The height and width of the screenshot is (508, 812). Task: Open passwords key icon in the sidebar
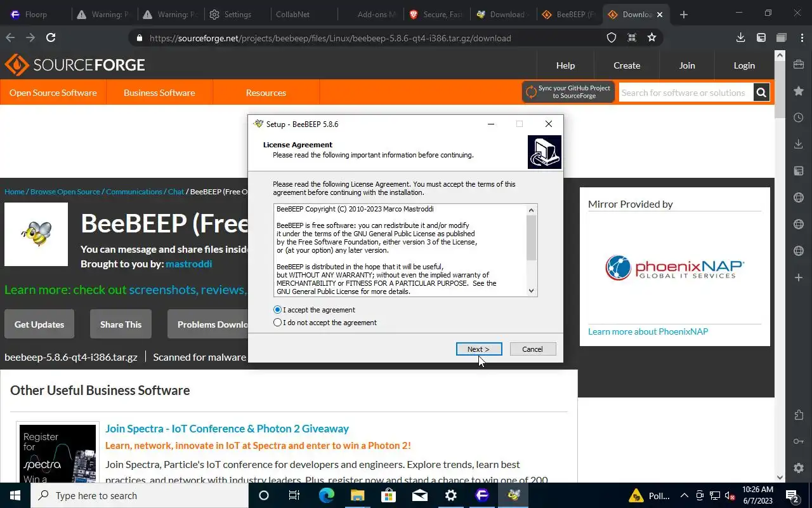pyautogui.click(x=799, y=441)
